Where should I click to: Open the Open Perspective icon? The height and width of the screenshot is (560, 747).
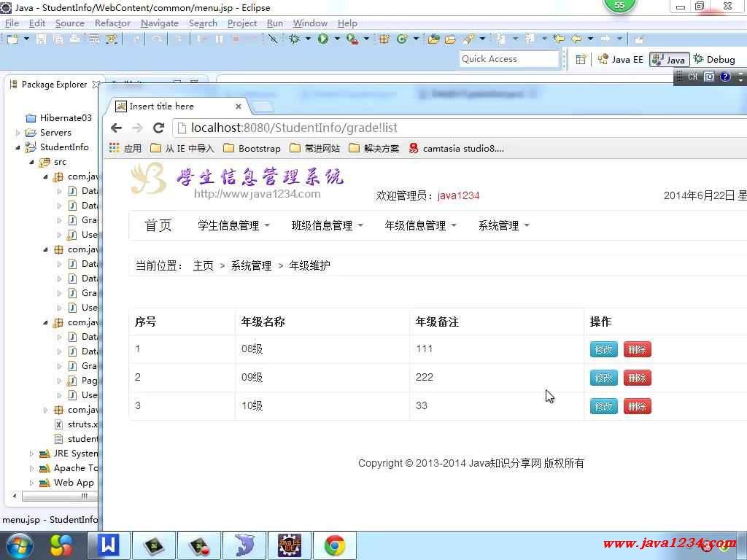click(x=581, y=60)
